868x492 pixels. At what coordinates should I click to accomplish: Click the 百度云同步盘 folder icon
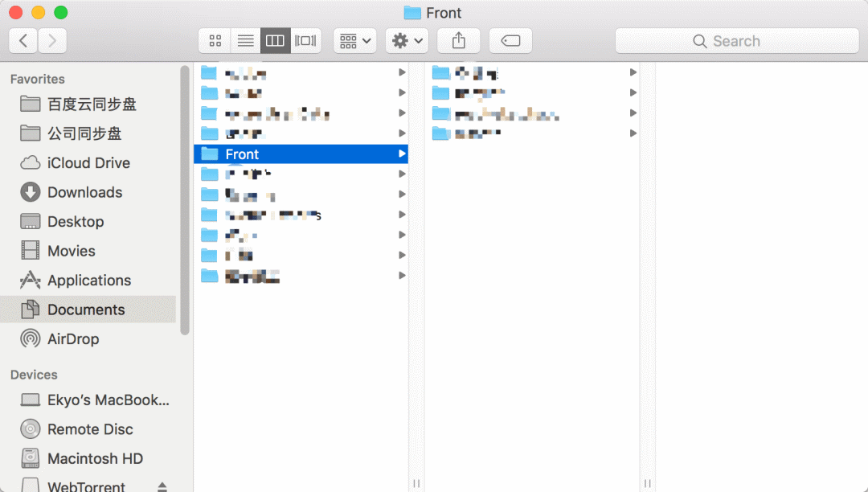point(30,104)
